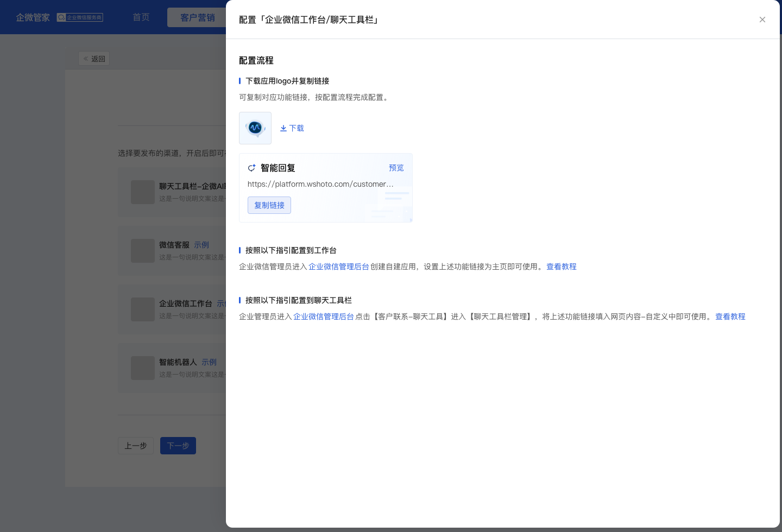
Task: Close the configuration drawer with the X icon
Action: coord(762,20)
